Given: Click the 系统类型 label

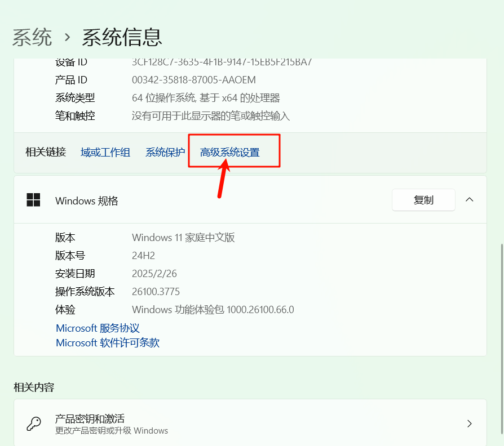Looking at the screenshot, I should coord(75,97).
